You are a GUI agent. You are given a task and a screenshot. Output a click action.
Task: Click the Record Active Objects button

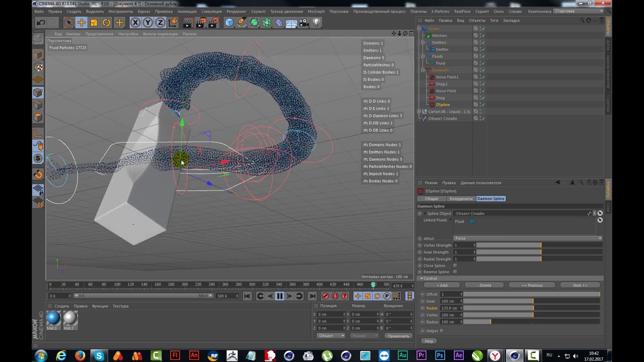coord(326,296)
